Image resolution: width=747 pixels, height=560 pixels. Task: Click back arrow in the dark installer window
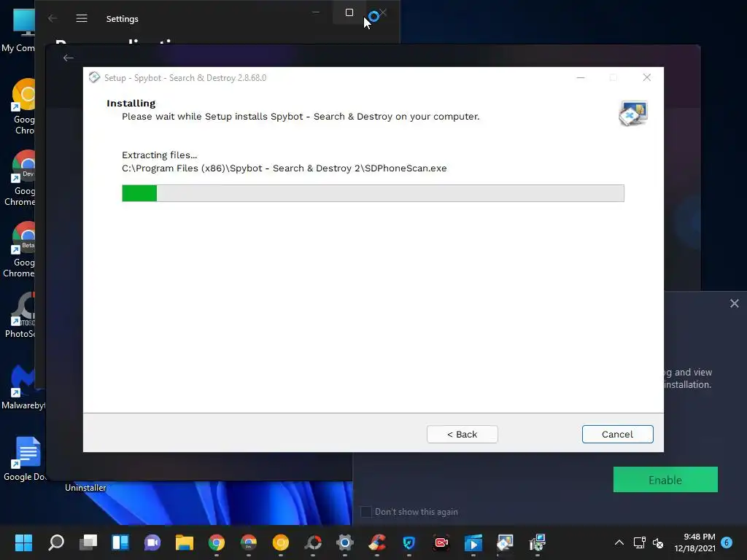(68, 58)
